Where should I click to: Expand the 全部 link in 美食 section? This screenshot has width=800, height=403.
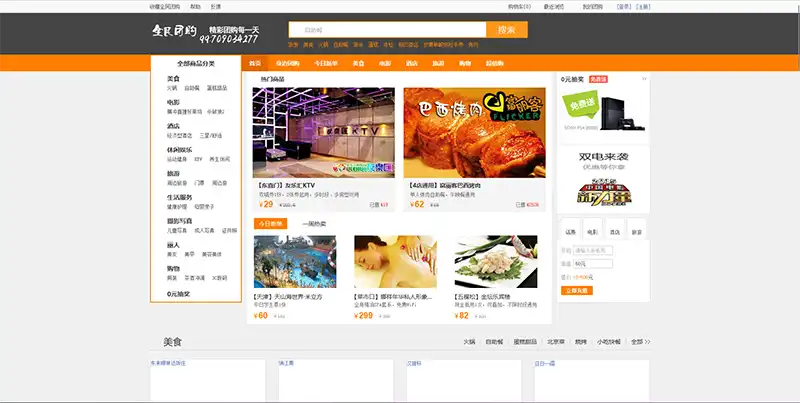tap(637, 341)
